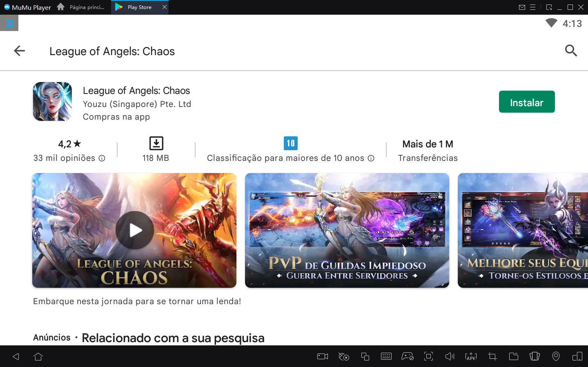The image size is (588, 367).
Task: Click the MuMu Player logo
Action: click(27, 7)
